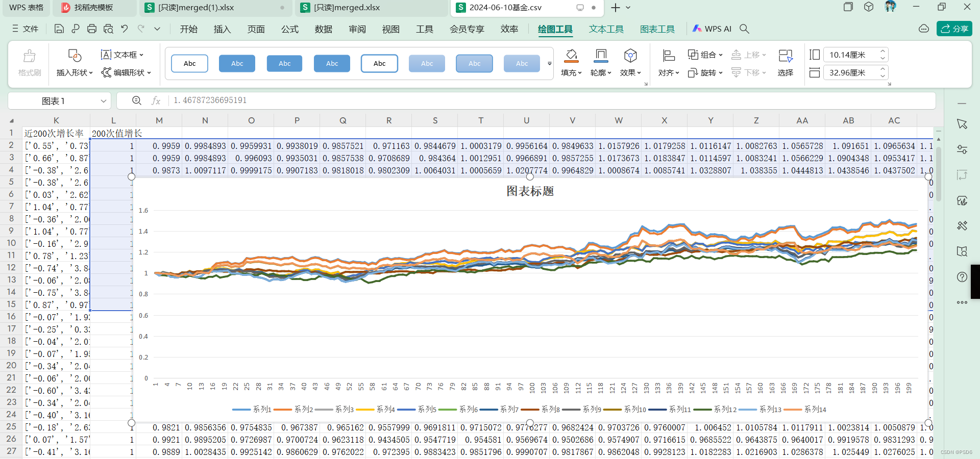Open the 找稻壳模板 tab

click(x=94, y=8)
